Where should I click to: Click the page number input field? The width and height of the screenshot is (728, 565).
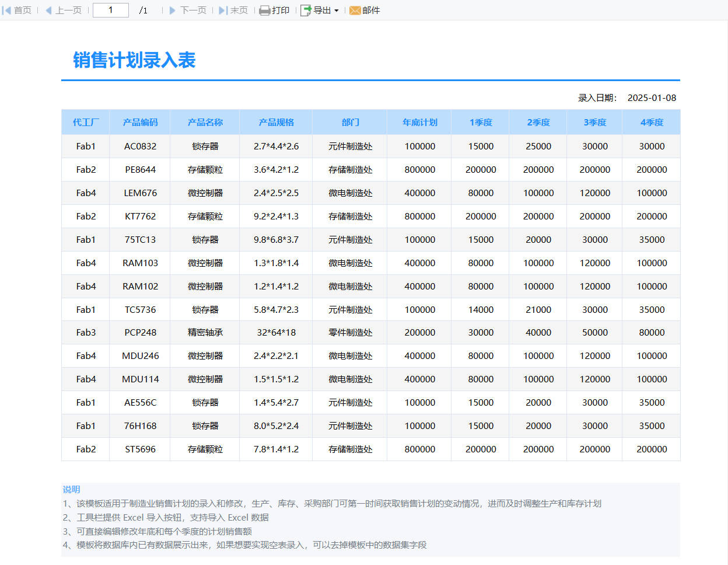(111, 10)
